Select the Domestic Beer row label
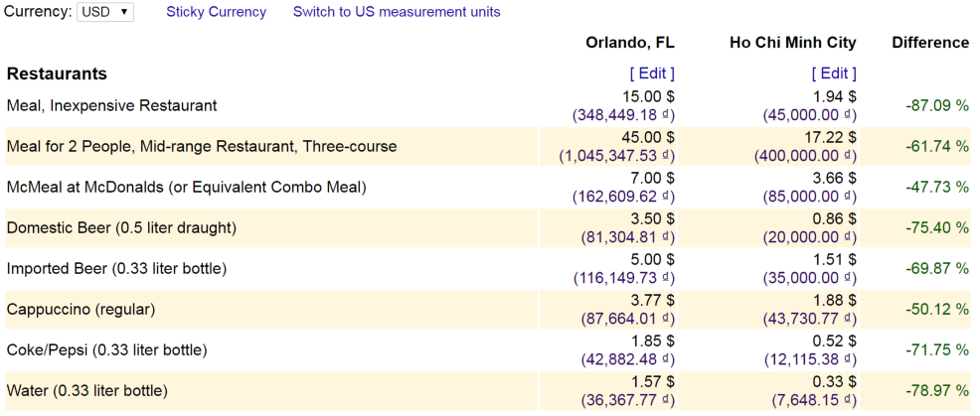 [121, 228]
